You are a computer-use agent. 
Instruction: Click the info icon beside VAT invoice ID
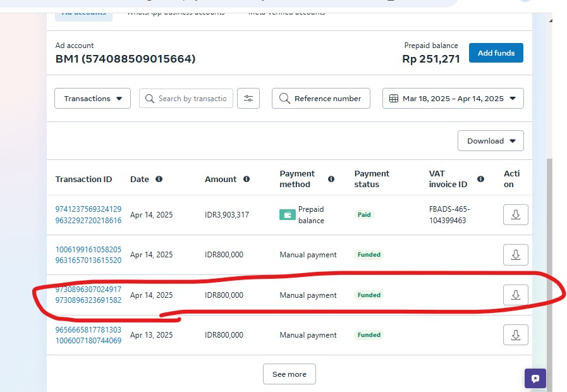coord(481,179)
